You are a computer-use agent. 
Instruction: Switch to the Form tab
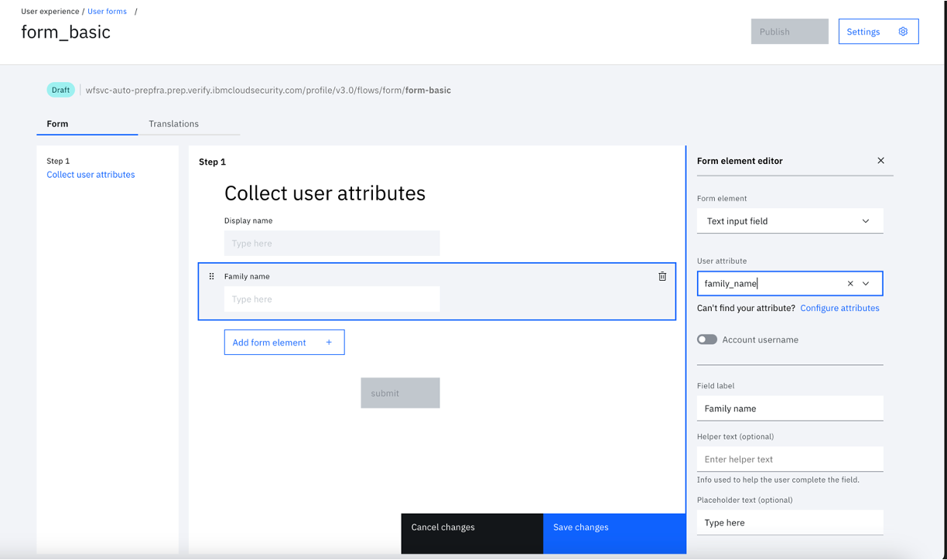pos(87,125)
